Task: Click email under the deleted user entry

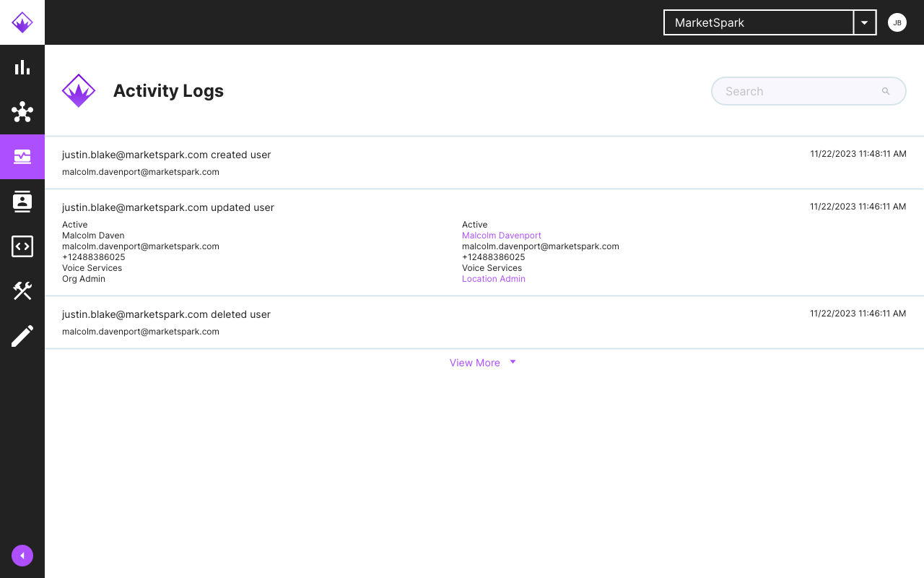Action: click(x=141, y=332)
